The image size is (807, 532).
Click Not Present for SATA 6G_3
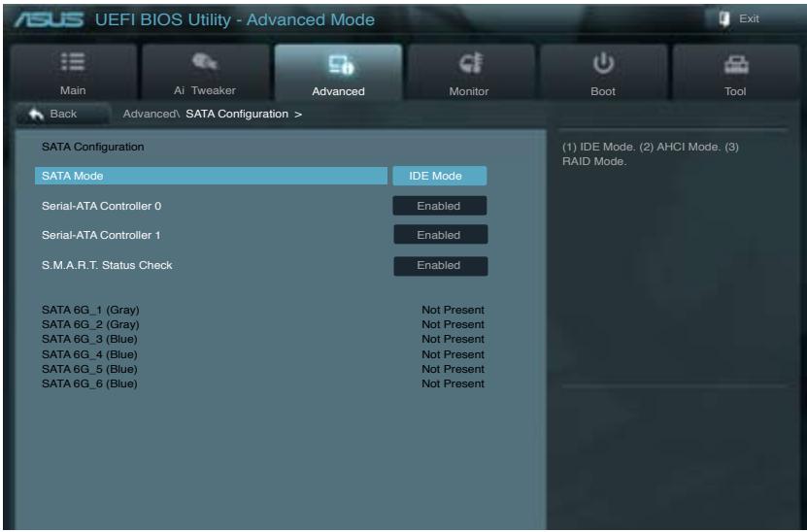pos(453,339)
